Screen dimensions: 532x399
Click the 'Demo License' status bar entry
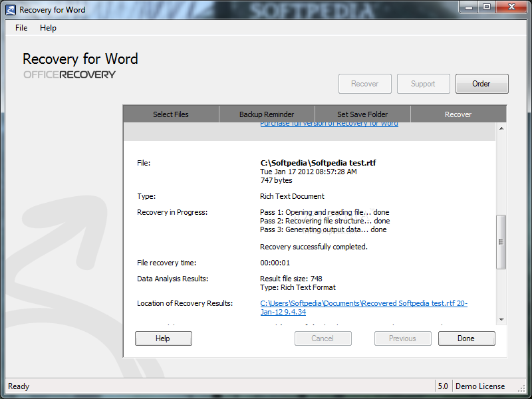point(480,386)
